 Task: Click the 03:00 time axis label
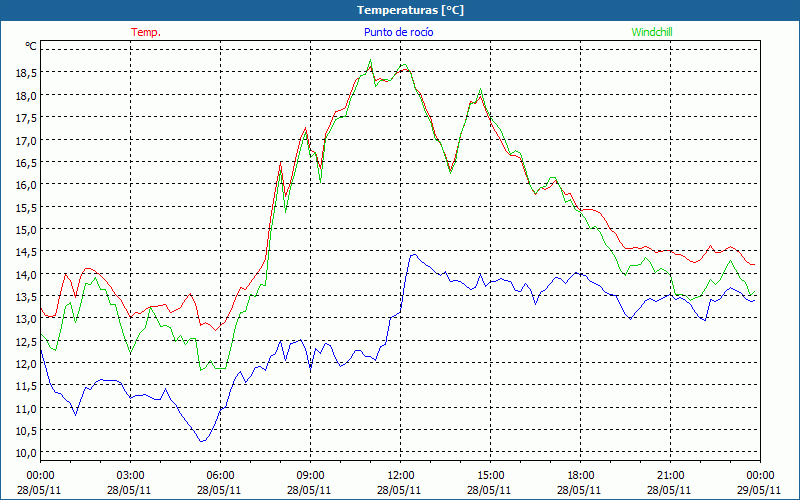click(x=131, y=476)
